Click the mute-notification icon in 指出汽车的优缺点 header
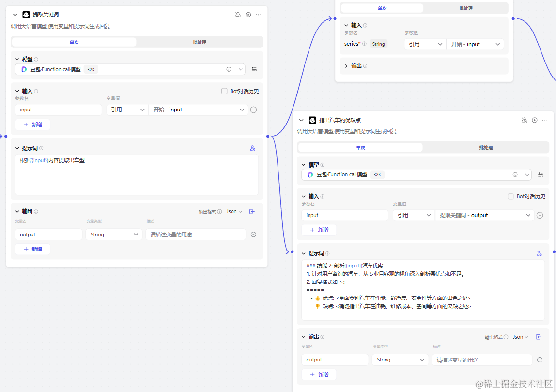The height and width of the screenshot is (392, 556). 524,120
